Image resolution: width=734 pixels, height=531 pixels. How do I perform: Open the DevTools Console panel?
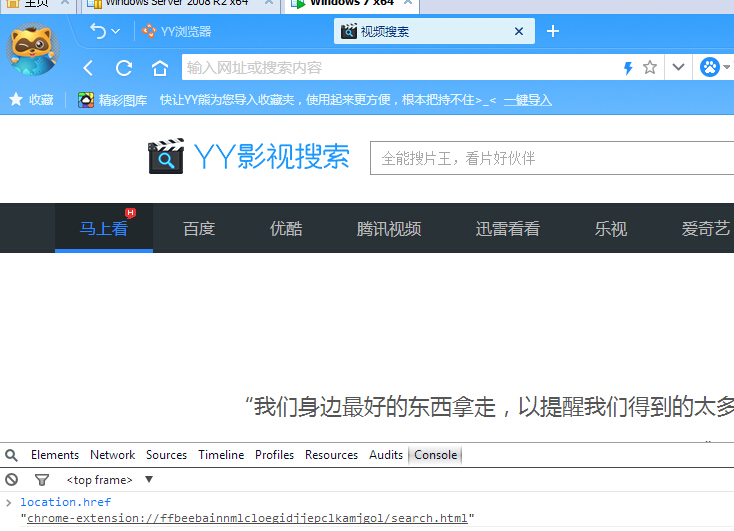coord(435,455)
